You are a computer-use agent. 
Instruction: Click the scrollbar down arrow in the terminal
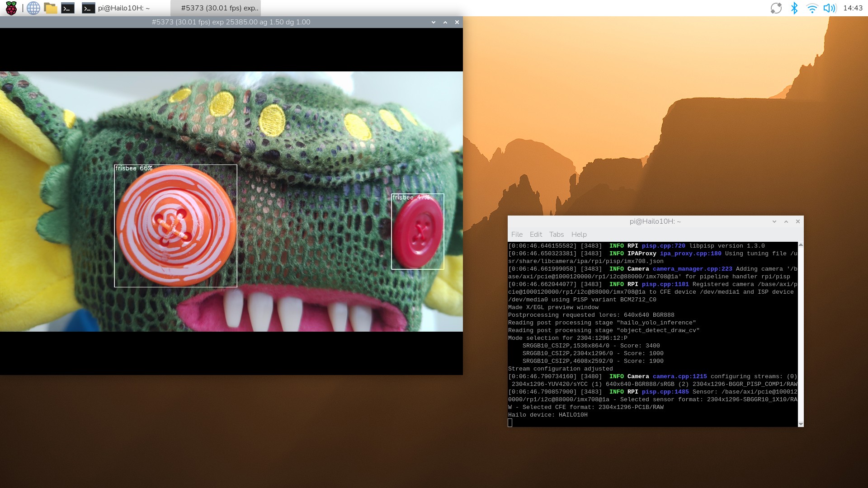tap(801, 424)
